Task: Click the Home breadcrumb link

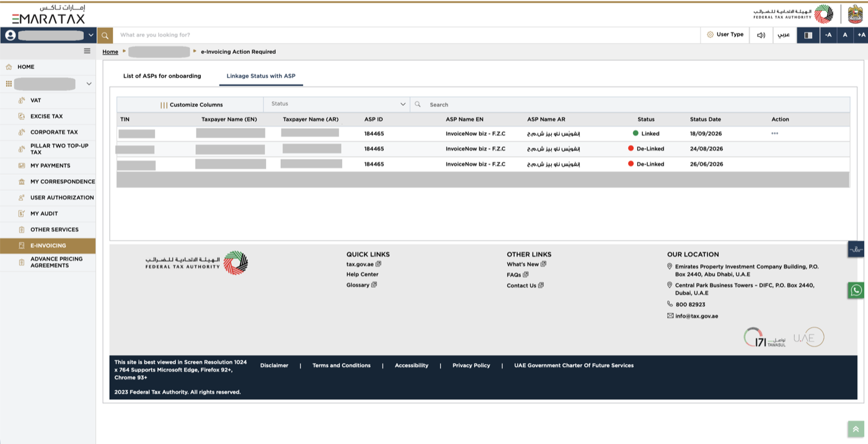Action: click(110, 52)
